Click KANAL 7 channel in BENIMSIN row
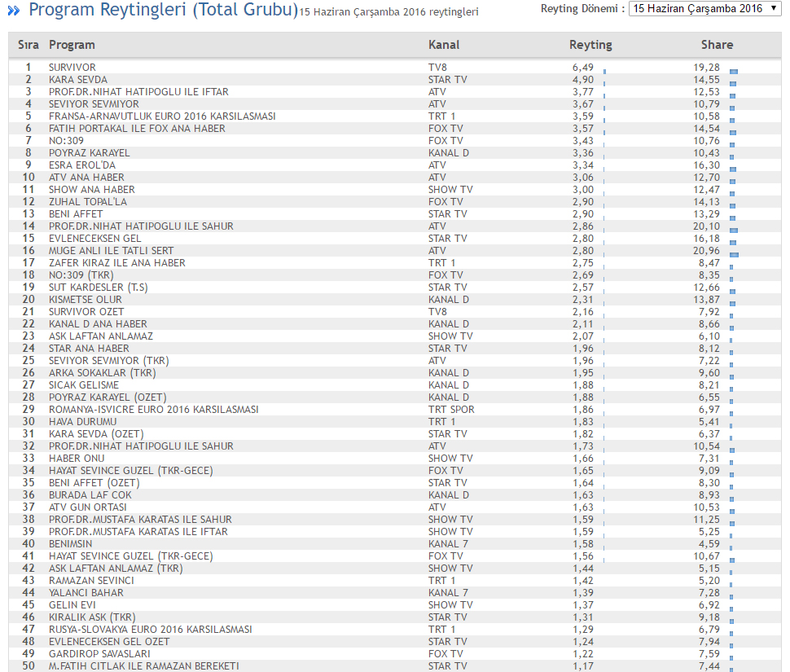The image size is (790, 672). (x=448, y=544)
